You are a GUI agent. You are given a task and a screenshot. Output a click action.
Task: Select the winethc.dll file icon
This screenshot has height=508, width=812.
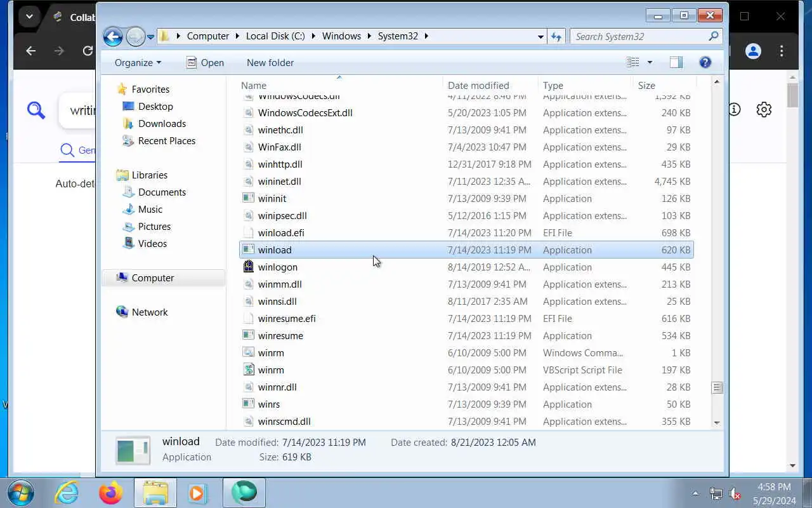coord(249,130)
